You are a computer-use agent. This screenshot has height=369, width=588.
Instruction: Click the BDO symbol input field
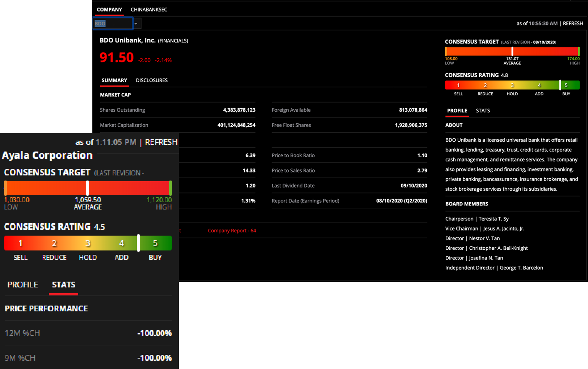pyautogui.click(x=113, y=24)
